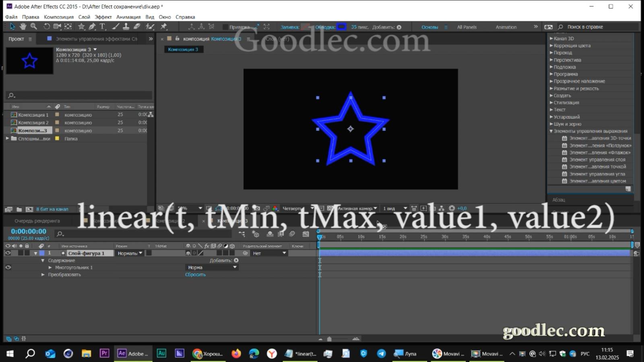Viewport: 644px width, 362px height.
Task: Open the Окно menu
Action: click(165, 17)
